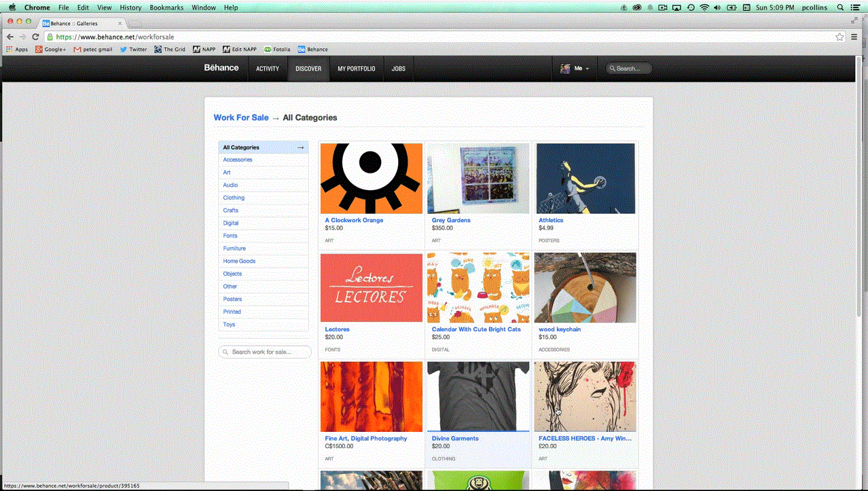Open the Window menu

204,7
